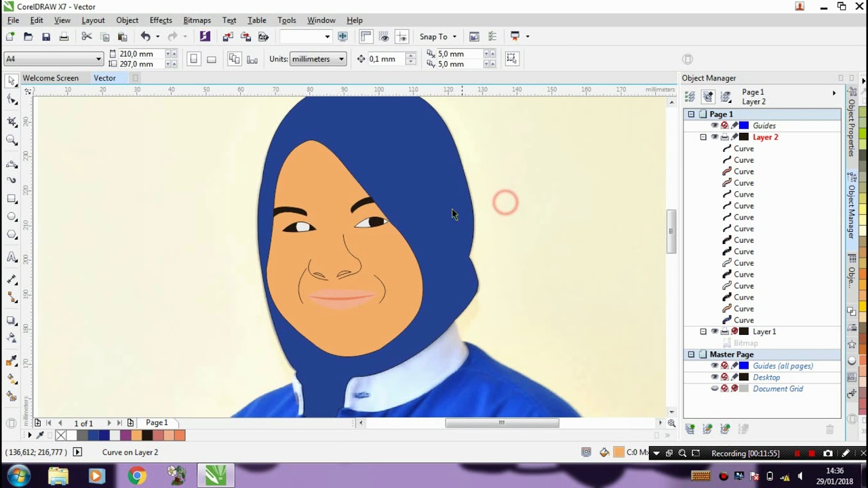The width and height of the screenshot is (868, 488).
Task: Pick the orange swatch in document palette
Action: click(136, 435)
